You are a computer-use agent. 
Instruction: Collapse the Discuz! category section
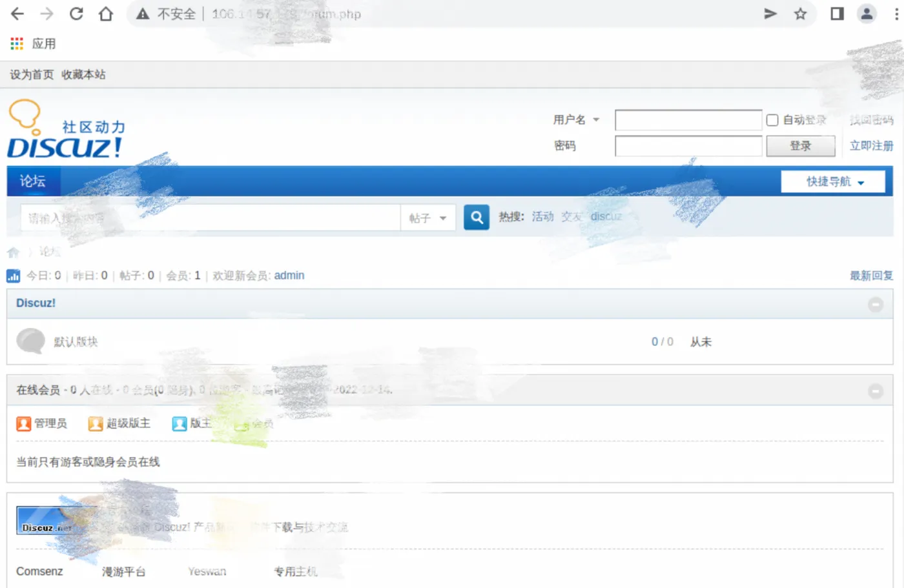coord(876,304)
